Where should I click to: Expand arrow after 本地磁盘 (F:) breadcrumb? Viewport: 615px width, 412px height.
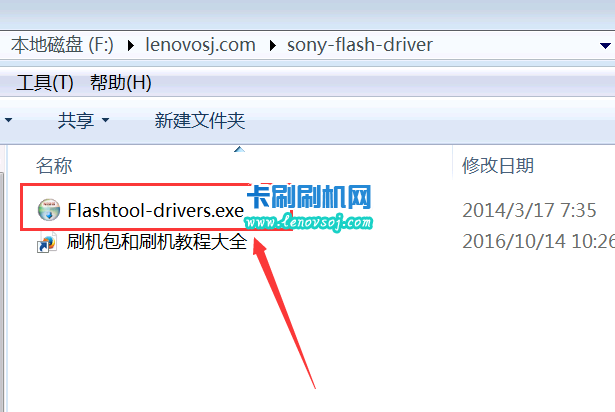[131, 46]
